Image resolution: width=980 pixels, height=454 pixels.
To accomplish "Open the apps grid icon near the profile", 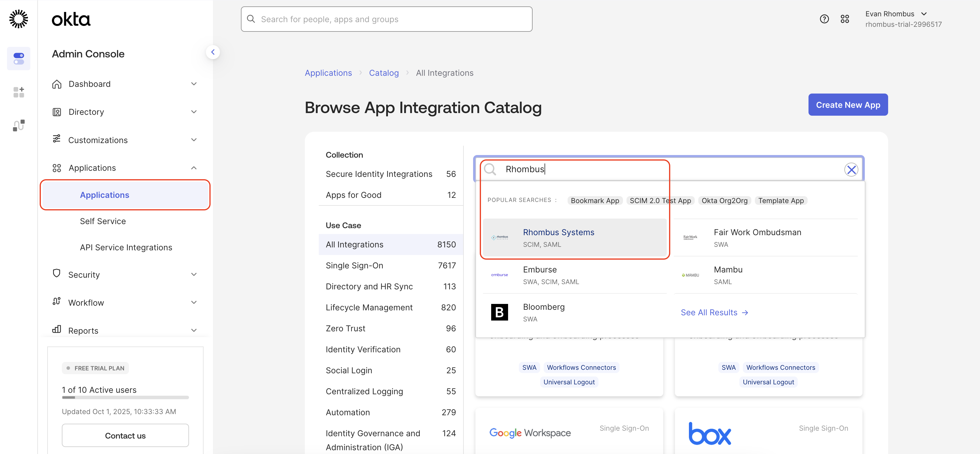I will point(845,19).
